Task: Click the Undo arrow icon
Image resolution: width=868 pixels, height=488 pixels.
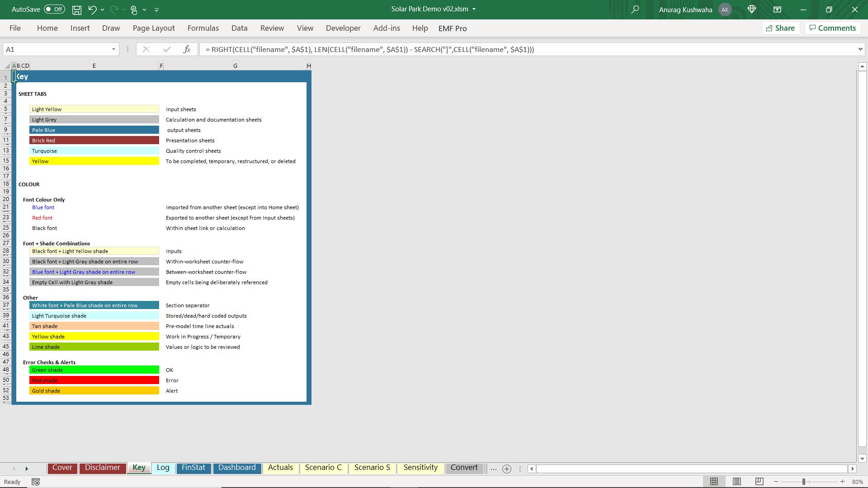Action: (92, 9)
